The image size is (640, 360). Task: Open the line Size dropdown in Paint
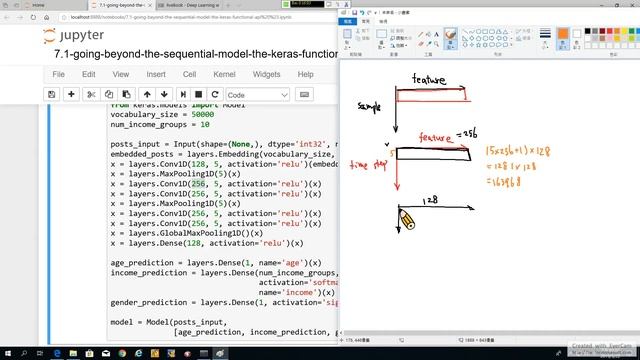pyautogui.click(x=545, y=38)
